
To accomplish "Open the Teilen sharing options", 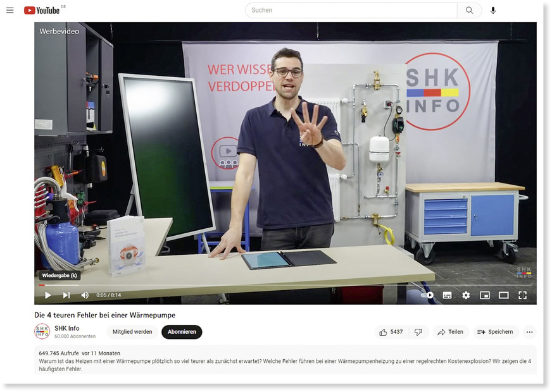I will coord(451,331).
